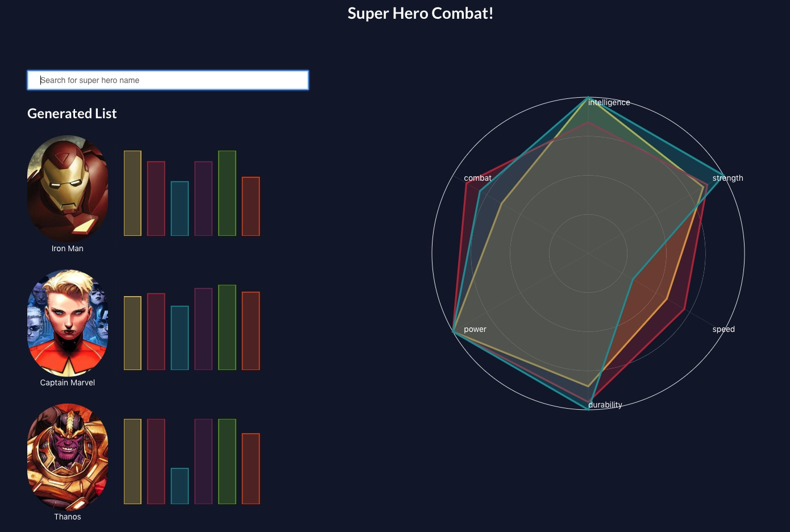This screenshot has height=532, width=790.
Task: Click the 'Iron Man' name label
Action: click(x=68, y=248)
